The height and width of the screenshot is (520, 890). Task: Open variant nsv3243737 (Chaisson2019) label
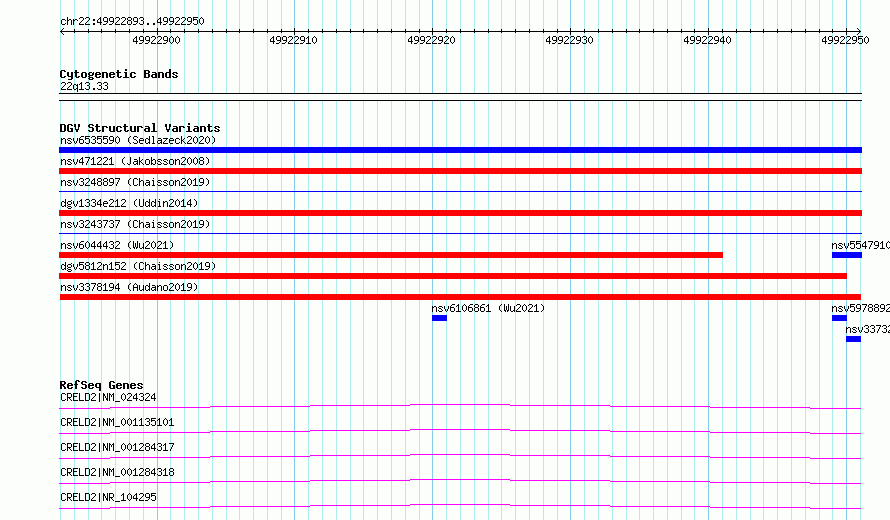coord(135,224)
